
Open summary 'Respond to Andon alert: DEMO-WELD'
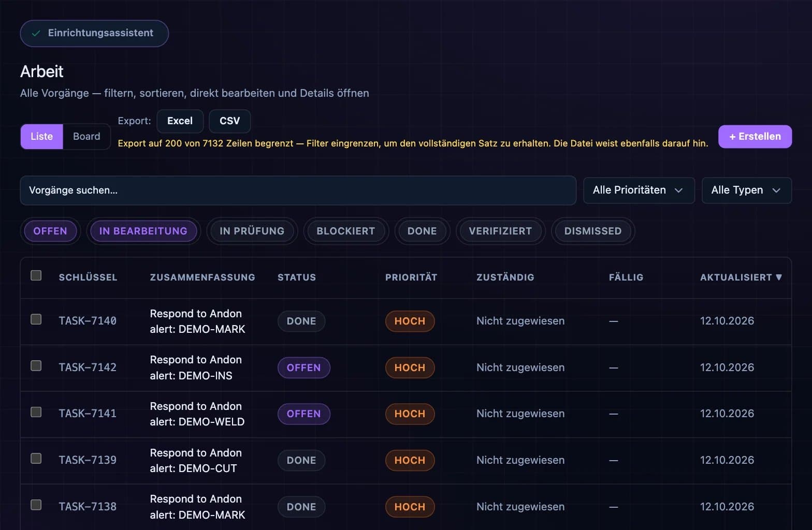tap(197, 414)
